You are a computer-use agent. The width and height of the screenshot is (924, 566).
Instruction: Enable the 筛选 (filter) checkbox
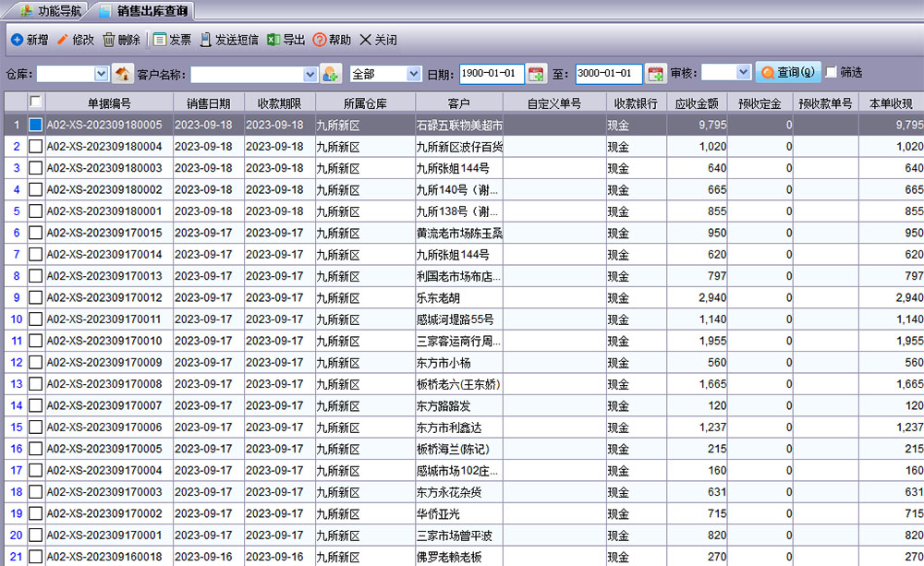[x=831, y=72]
